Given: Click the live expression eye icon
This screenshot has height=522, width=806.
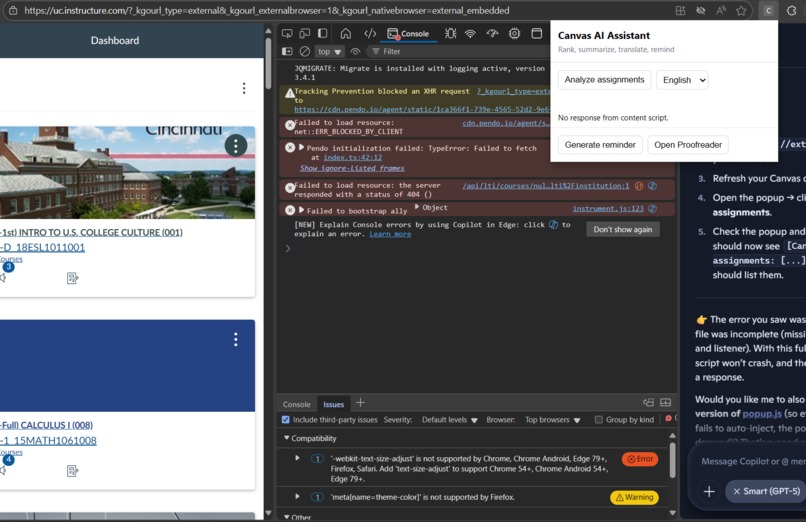Looking at the screenshot, I should pyautogui.click(x=355, y=51).
